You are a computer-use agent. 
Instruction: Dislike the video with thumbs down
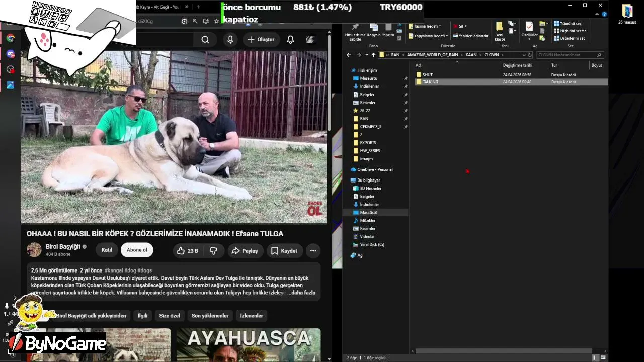coord(213,251)
